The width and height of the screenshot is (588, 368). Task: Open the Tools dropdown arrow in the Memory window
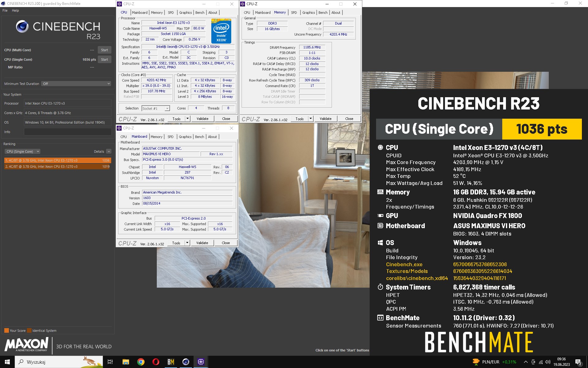[x=311, y=119]
